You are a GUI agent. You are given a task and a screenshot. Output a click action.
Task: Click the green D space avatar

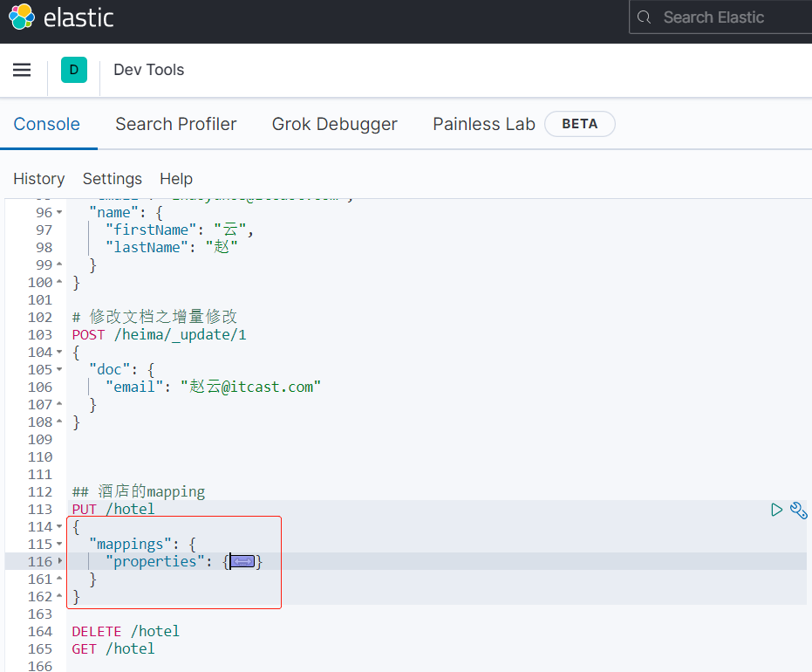click(x=73, y=71)
